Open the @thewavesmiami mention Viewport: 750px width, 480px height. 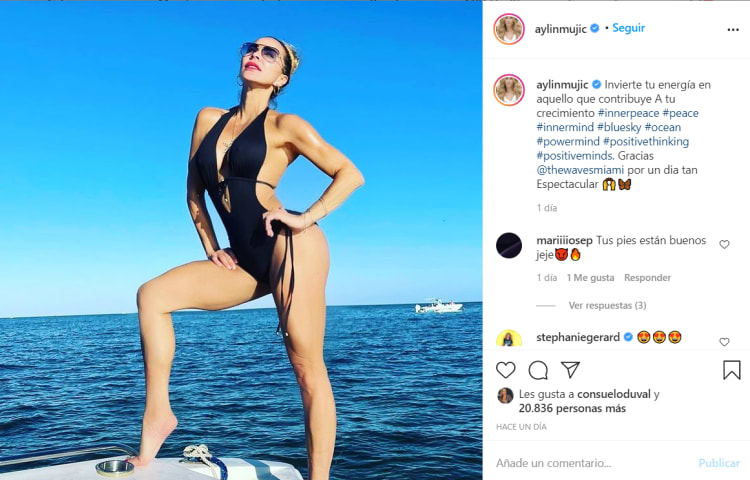click(x=580, y=170)
